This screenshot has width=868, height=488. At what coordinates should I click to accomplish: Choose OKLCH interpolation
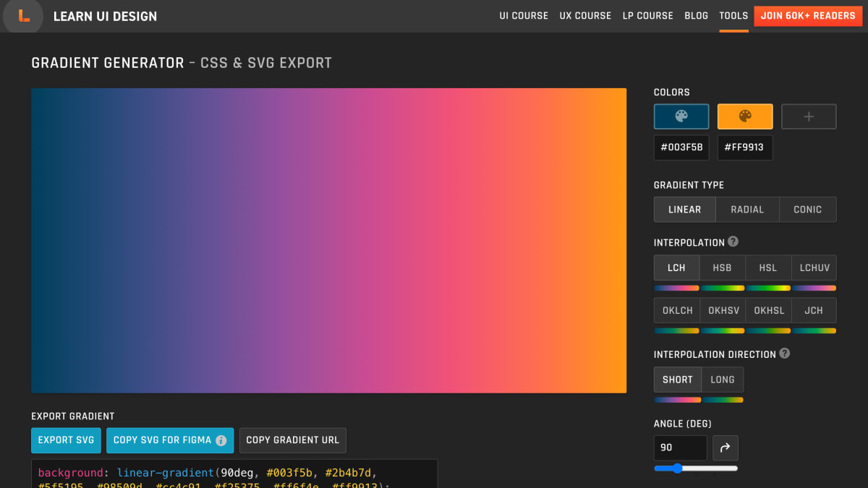[x=677, y=310]
